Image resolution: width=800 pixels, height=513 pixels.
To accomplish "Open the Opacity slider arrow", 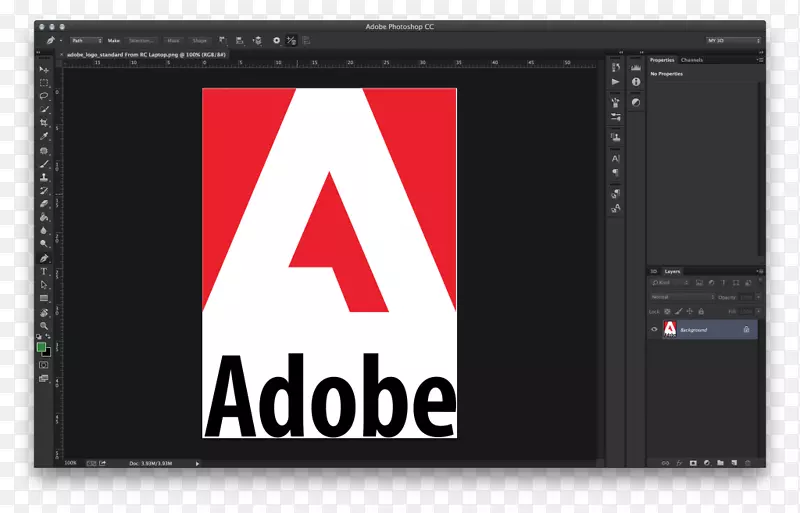I will pos(759,297).
